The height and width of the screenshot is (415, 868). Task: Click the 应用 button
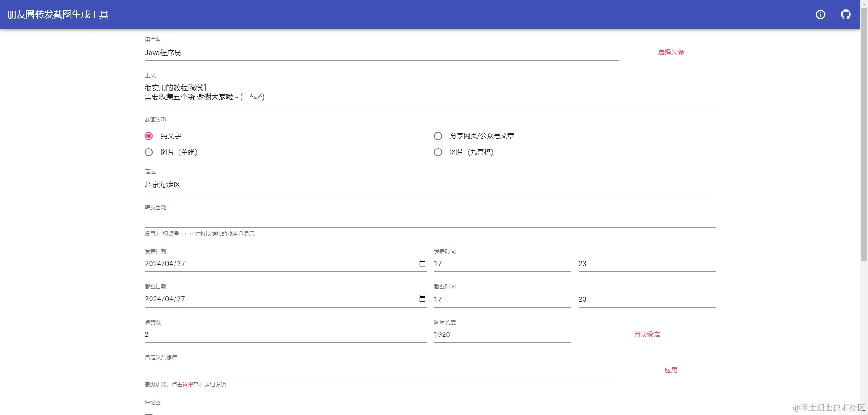[671, 370]
